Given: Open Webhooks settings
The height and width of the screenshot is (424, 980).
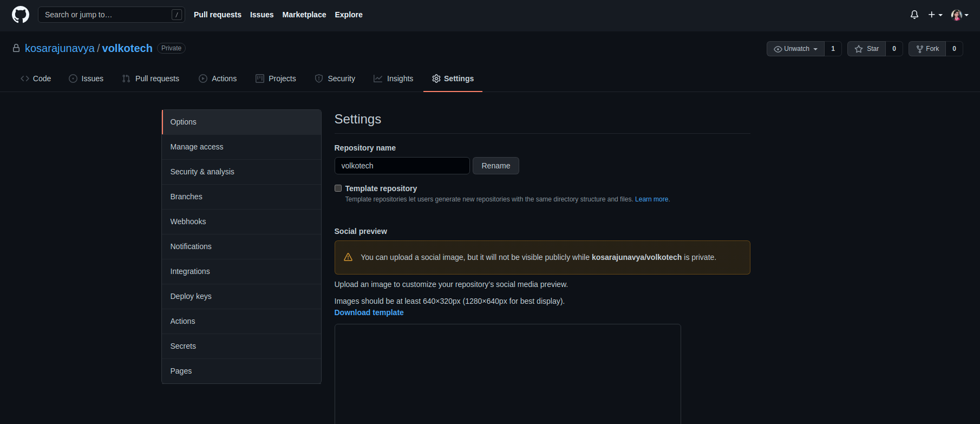Looking at the screenshot, I should point(241,221).
